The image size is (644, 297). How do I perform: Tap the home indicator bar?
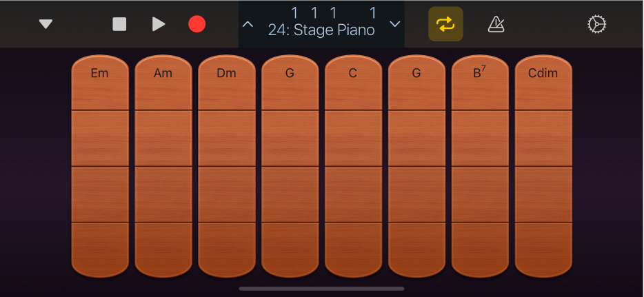[321, 289]
